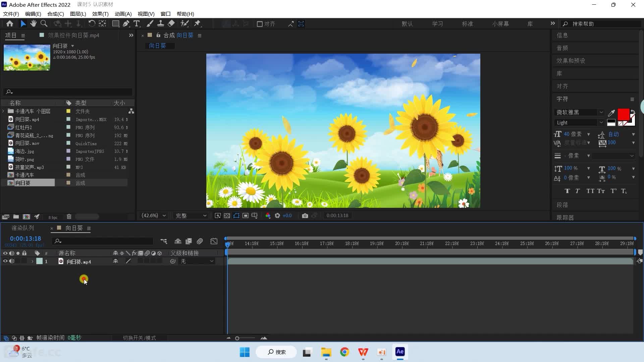Switch to the 小屏幕 workspace
Screen dimensions: 644x362
point(500,24)
